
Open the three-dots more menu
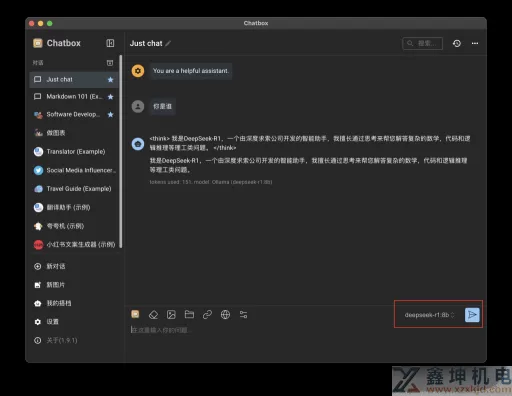[475, 43]
